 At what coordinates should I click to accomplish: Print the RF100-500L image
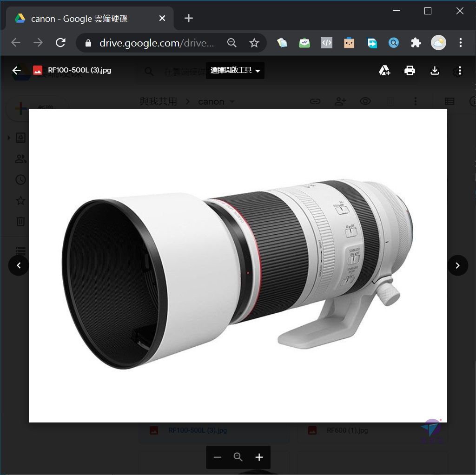(x=410, y=71)
